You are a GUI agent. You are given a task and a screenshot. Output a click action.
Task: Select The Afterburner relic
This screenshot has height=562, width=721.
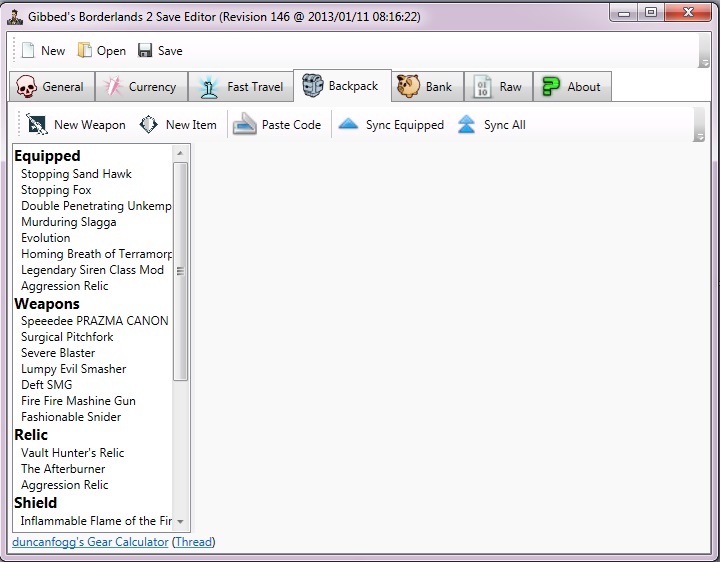(x=63, y=469)
